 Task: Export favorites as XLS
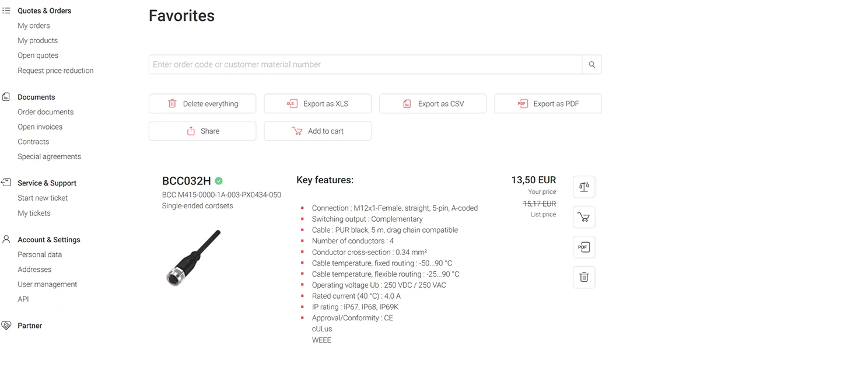(317, 104)
